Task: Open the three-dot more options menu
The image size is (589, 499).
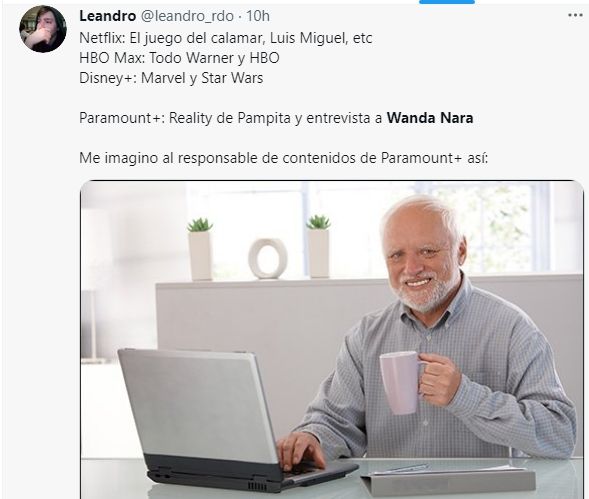Action: point(575,15)
